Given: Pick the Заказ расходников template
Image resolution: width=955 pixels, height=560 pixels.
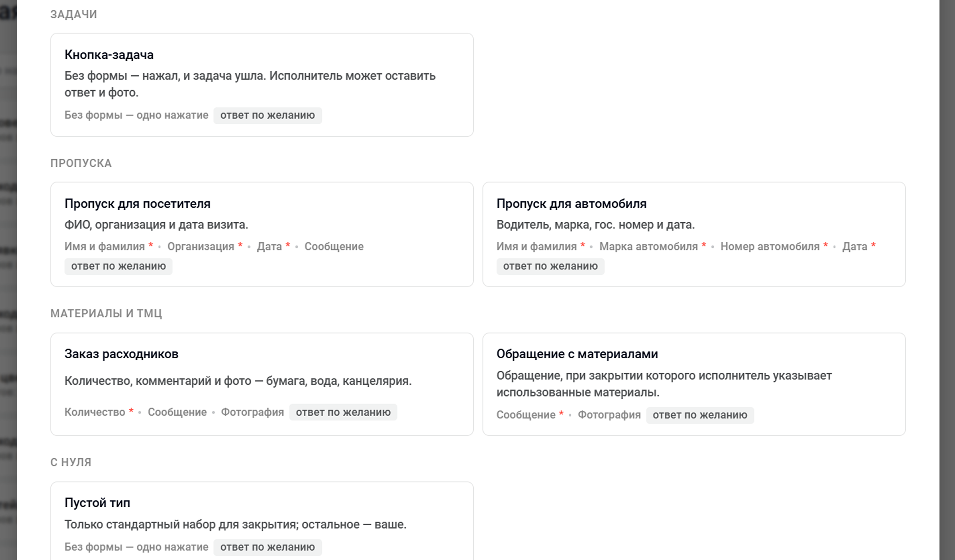Looking at the screenshot, I should [262, 384].
